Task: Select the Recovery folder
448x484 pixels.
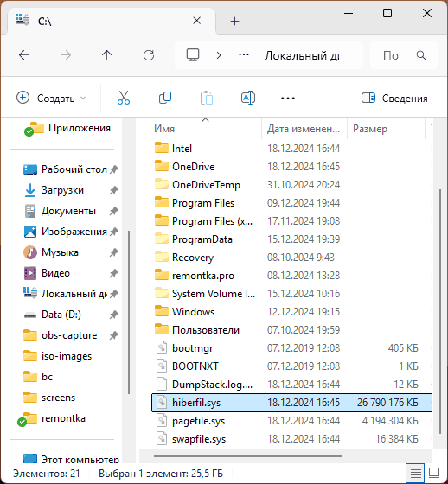Action: [x=184, y=258]
